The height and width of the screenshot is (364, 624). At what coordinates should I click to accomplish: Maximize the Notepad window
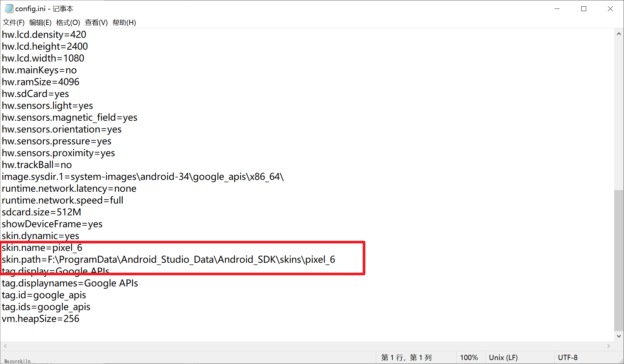(x=584, y=9)
